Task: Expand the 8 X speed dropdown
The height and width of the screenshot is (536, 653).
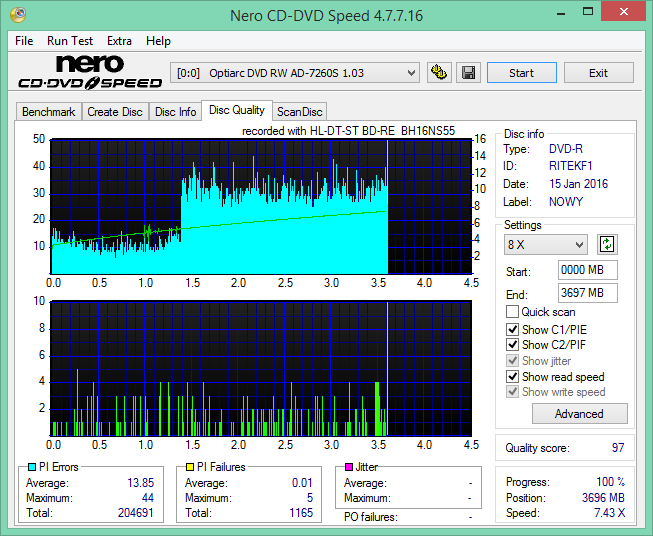Action: tap(546, 244)
